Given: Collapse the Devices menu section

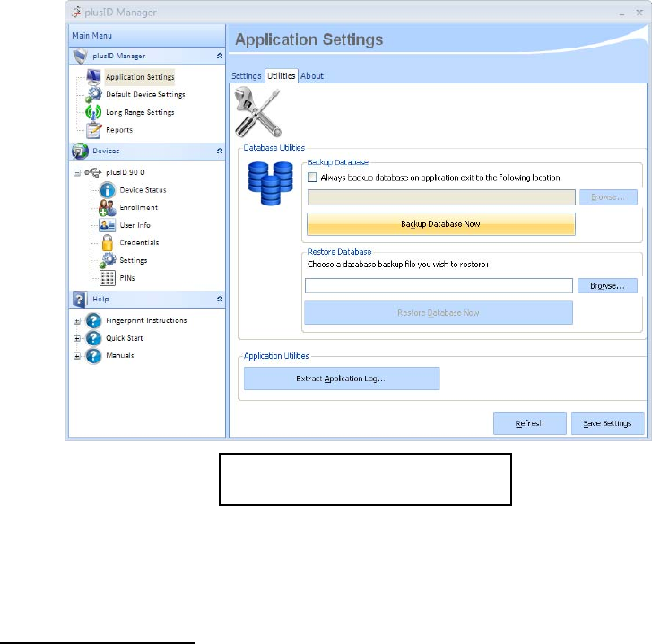Looking at the screenshot, I should (220, 151).
